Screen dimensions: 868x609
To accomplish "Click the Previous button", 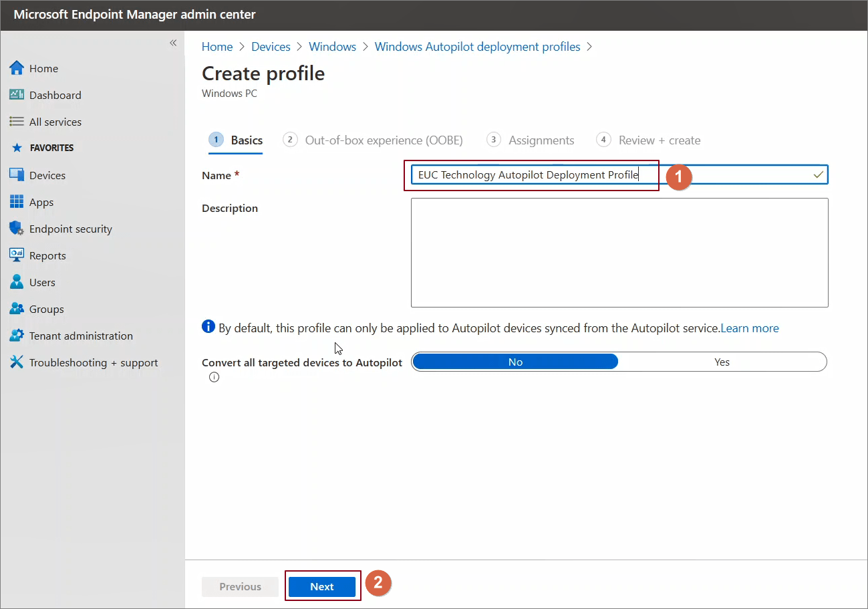I will [240, 586].
